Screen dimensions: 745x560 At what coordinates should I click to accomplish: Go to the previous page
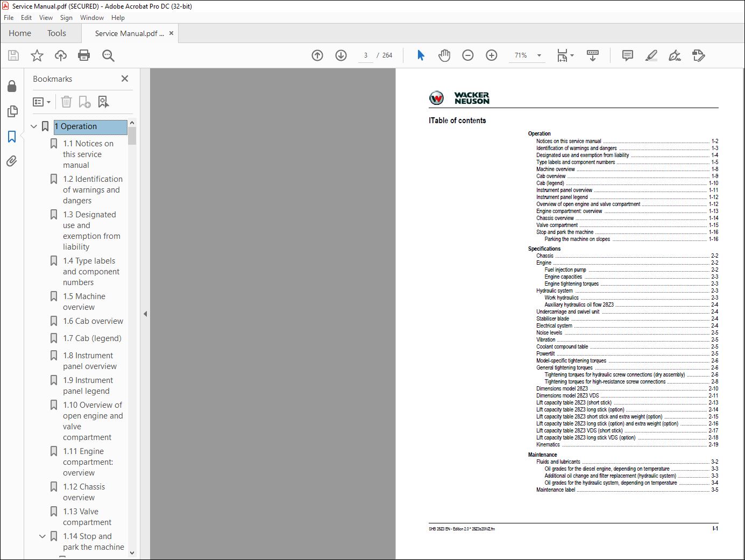point(317,55)
